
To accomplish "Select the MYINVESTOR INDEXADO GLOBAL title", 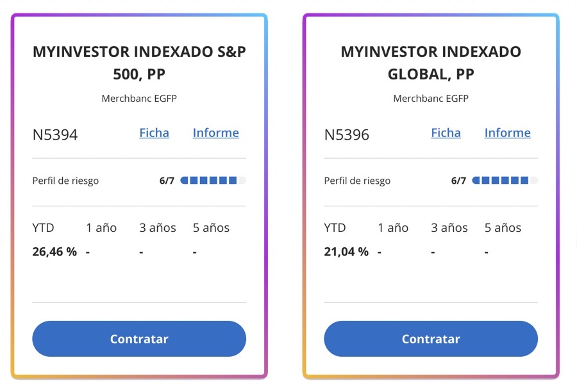I will 431,62.
